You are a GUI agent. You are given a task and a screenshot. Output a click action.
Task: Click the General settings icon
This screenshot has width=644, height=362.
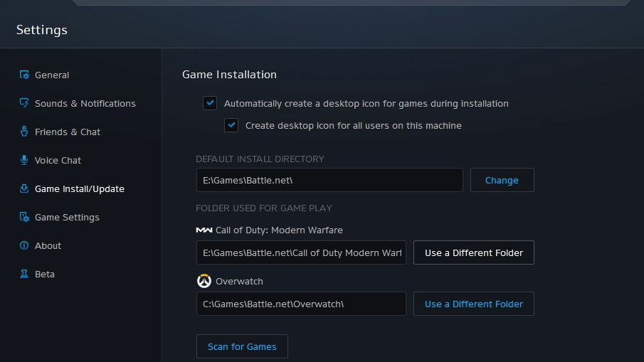click(x=24, y=75)
